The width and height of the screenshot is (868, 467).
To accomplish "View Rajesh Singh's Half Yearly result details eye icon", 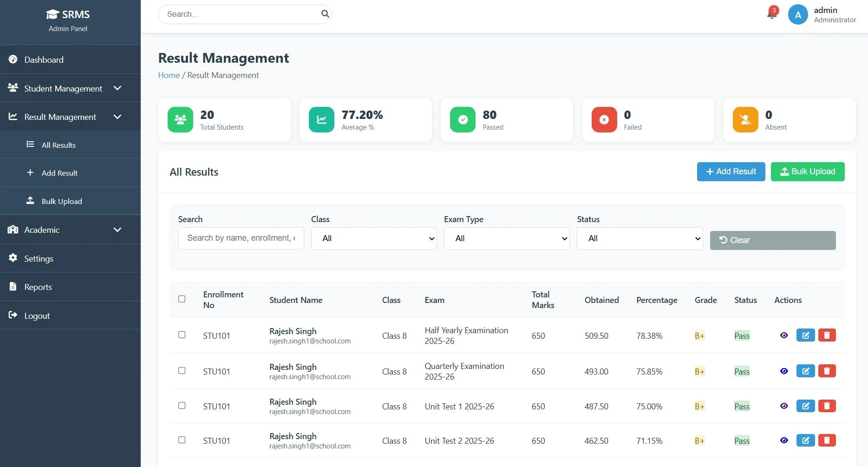I will click(x=784, y=335).
